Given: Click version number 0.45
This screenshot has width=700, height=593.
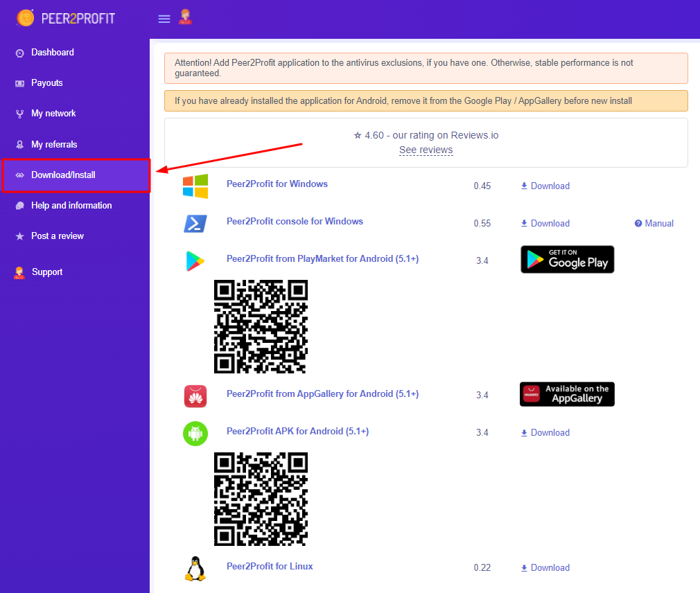Looking at the screenshot, I should (x=482, y=186).
